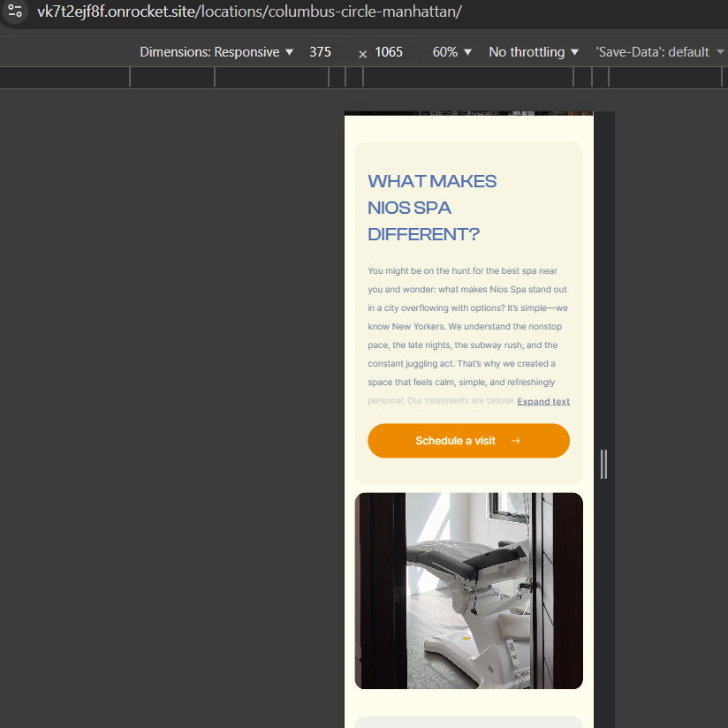Click the site information icon in address bar
728x728 pixels.
[15, 11]
